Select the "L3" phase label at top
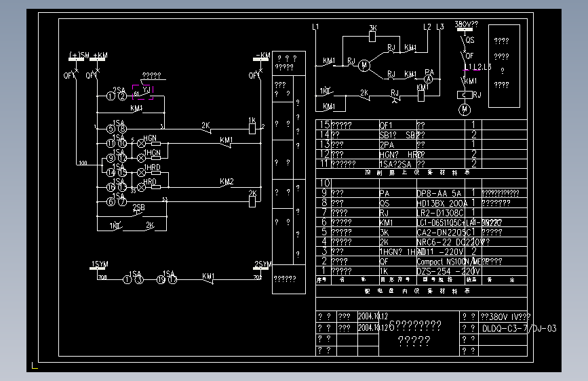The width and height of the screenshot is (588, 381). (440, 26)
